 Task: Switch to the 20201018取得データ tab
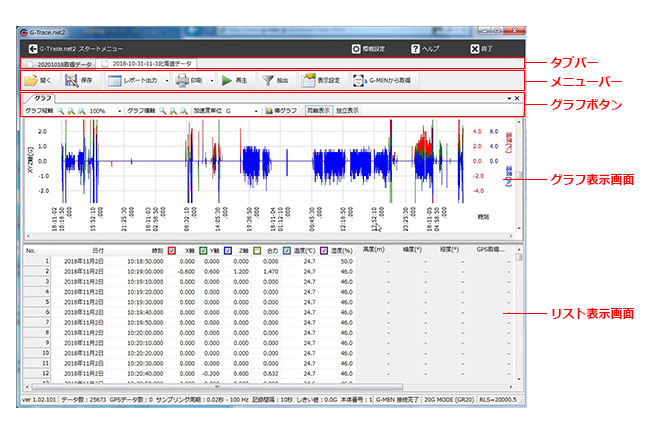[x=61, y=62]
